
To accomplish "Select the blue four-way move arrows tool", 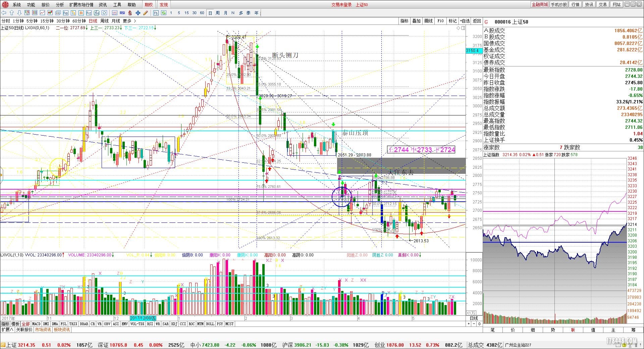I will click(138, 13).
